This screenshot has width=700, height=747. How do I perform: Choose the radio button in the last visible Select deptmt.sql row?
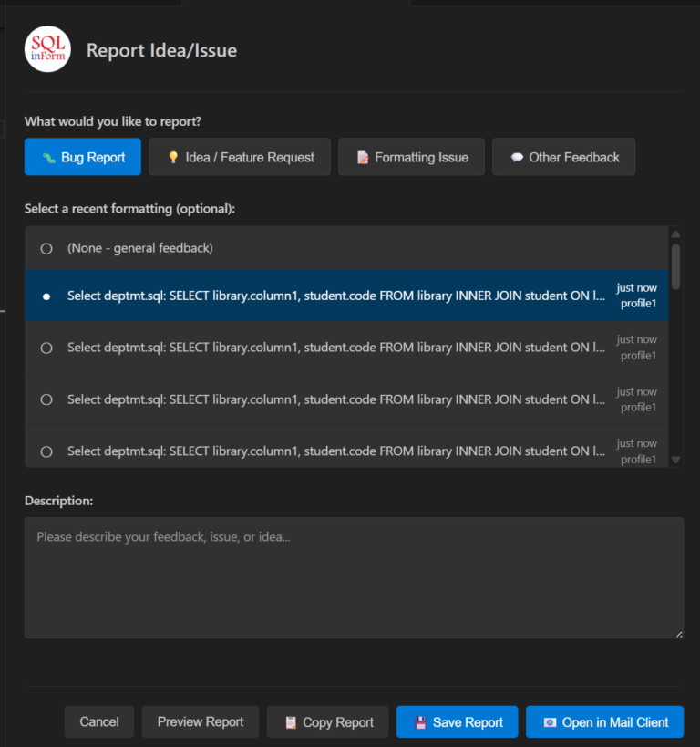[x=46, y=451]
